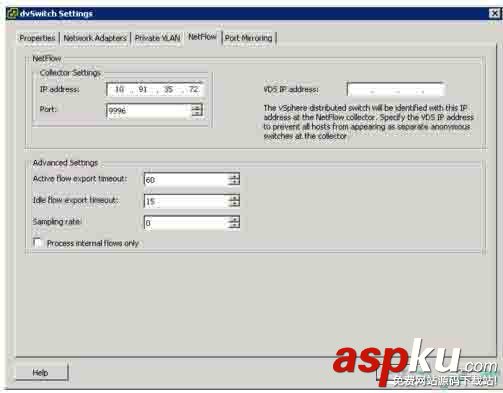Click the Sampling rate field
Image resolution: width=503 pixels, height=393 pixels.
186,222
